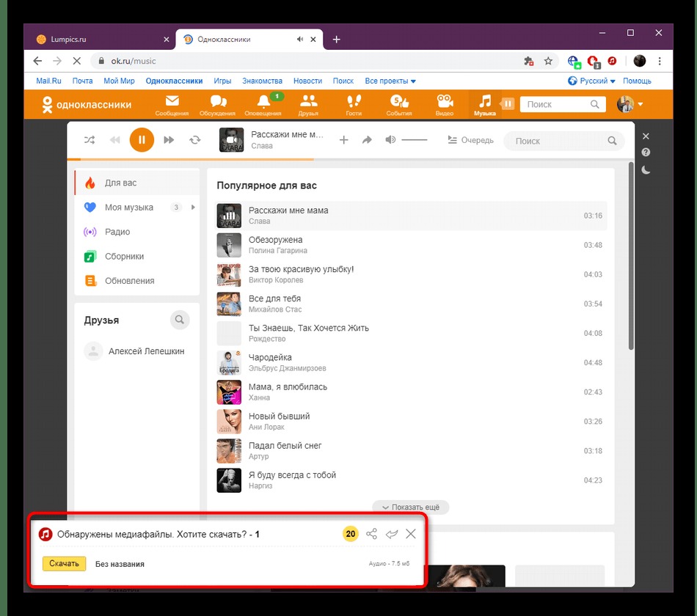Click the reply arrow icon in popup
The height and width of the screenshot is (616, 697).
tap(392, 534)
